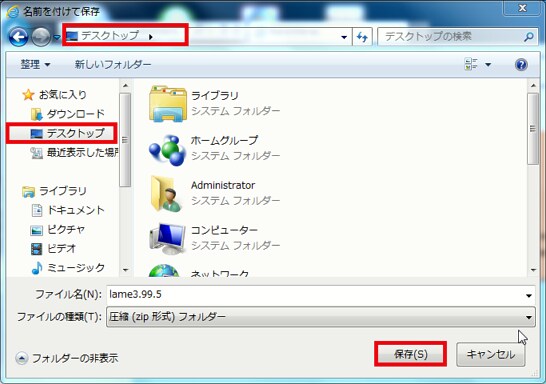The height and width of the screenshot is (384, 546).
Task: Click ライブラリ item name in file list
Action: tap(214, 95)
